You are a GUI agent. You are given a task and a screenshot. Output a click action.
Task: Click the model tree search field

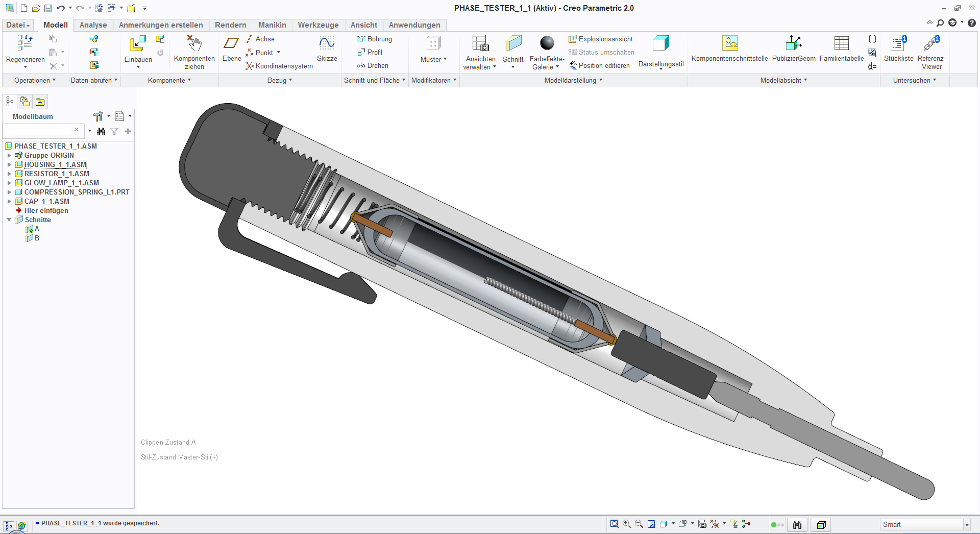[x=38, y=131]
